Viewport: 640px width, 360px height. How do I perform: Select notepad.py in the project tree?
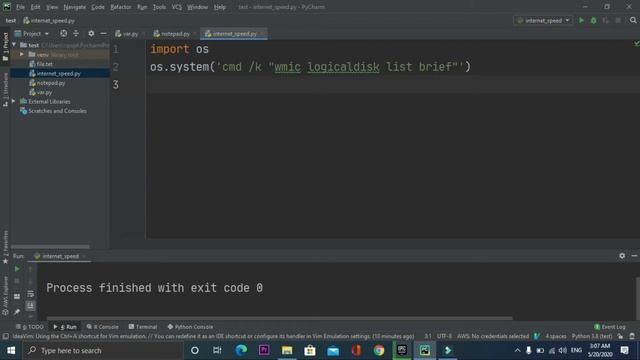[x=51, y=83]
